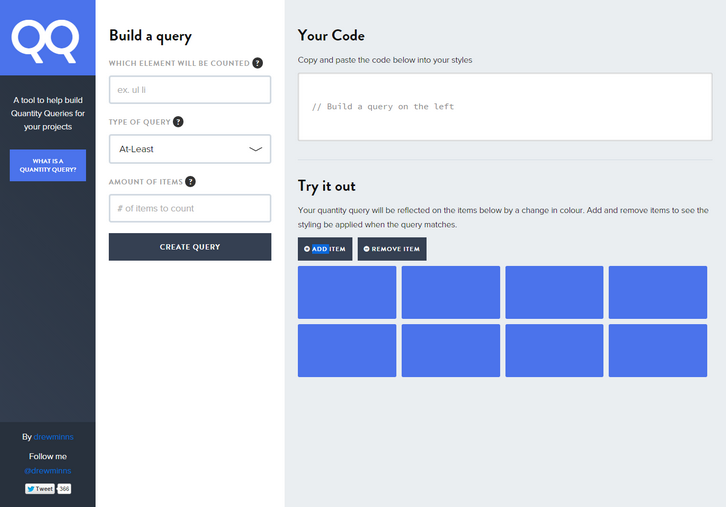The height and width of the screenshot is (507, 726).
Task: Open the What Is a Quantity Query button
Action: click(48, 165)
